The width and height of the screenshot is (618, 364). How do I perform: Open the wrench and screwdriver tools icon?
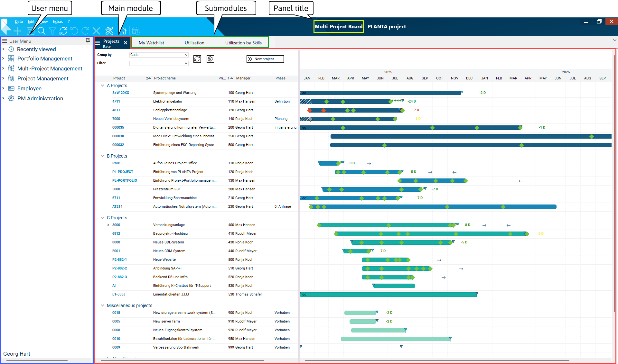(109, 31)
